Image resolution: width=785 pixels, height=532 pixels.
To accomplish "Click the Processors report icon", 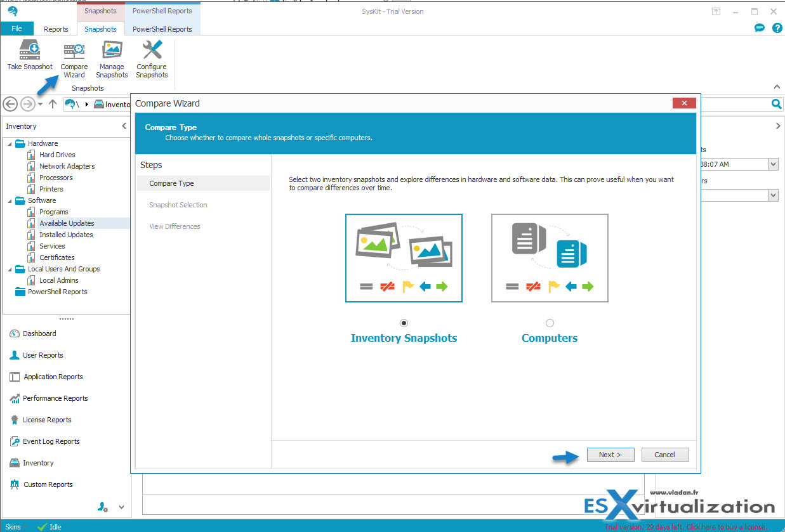I will click(x=31, y=178).
